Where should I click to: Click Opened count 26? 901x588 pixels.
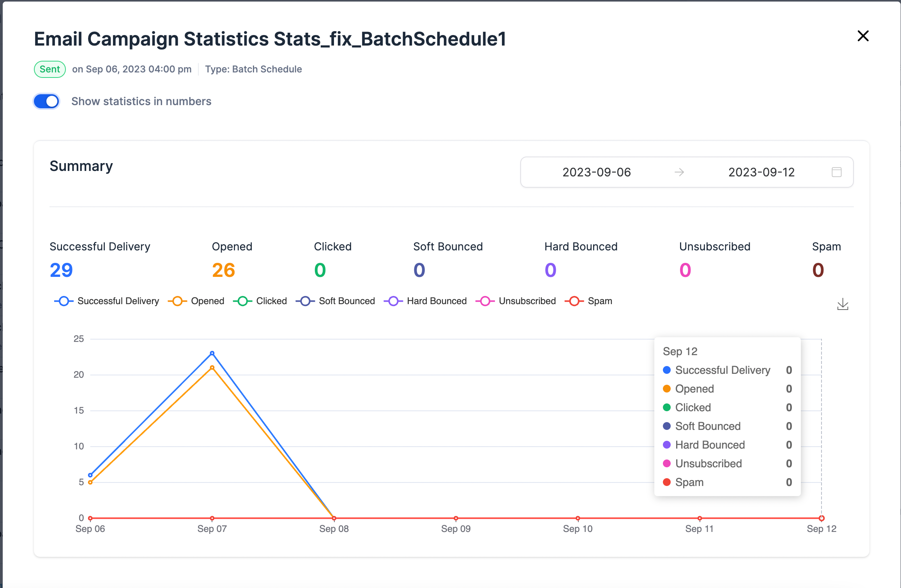pyautogui.click(x=223, y=270)
